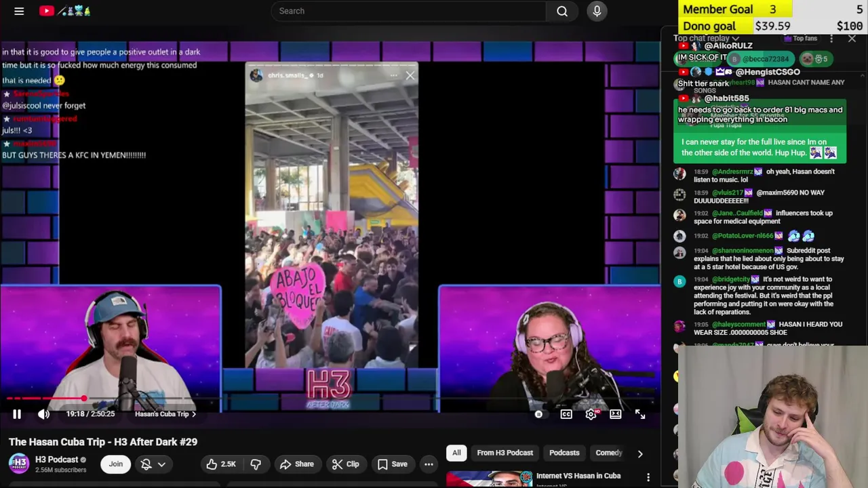
Task: Close the live chat replay panel
Action: (x=852, y=39)
